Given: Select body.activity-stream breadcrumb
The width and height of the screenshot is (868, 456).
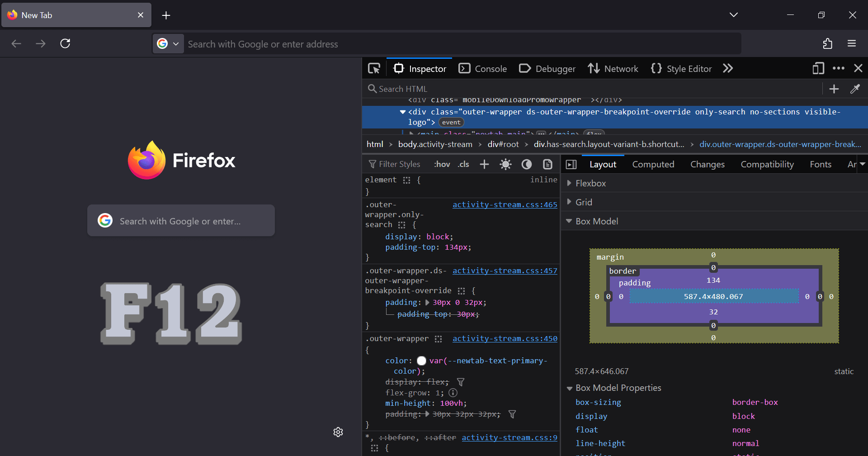Looking at the screenshot, I should [x=435, y=144].
